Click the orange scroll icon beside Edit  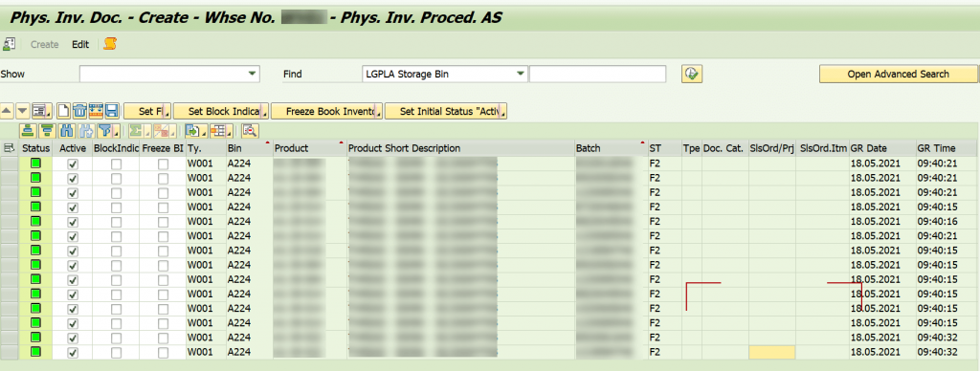110,44
